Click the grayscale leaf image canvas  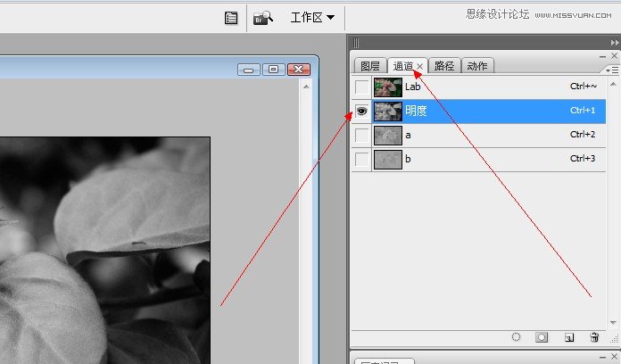tap(105, 251)
